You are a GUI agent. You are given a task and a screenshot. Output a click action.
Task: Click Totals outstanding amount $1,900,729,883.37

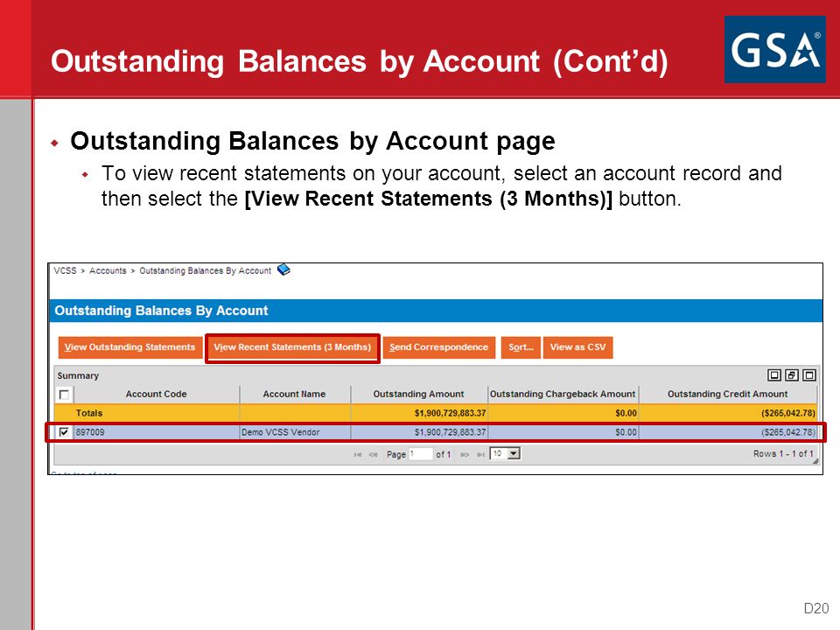tap(450, 413)
